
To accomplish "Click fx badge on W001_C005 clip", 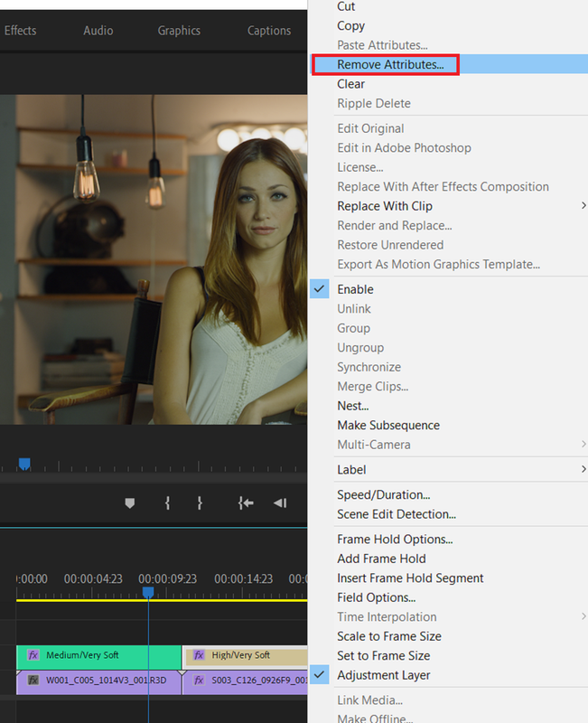I will click(33, 681).
